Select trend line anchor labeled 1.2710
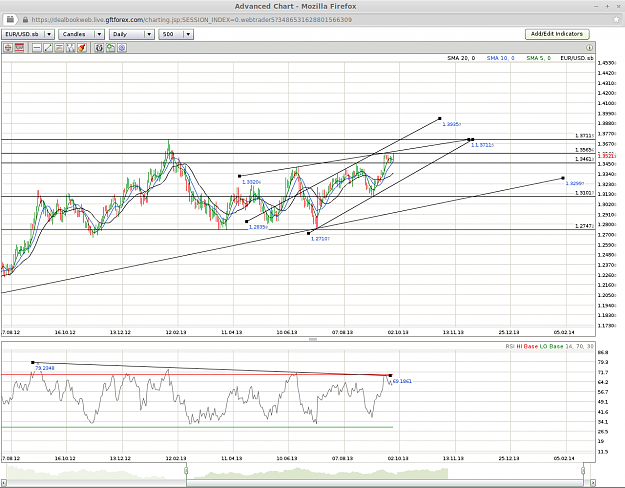Viewport: 625px width, 488px height. tap(309, 234)
